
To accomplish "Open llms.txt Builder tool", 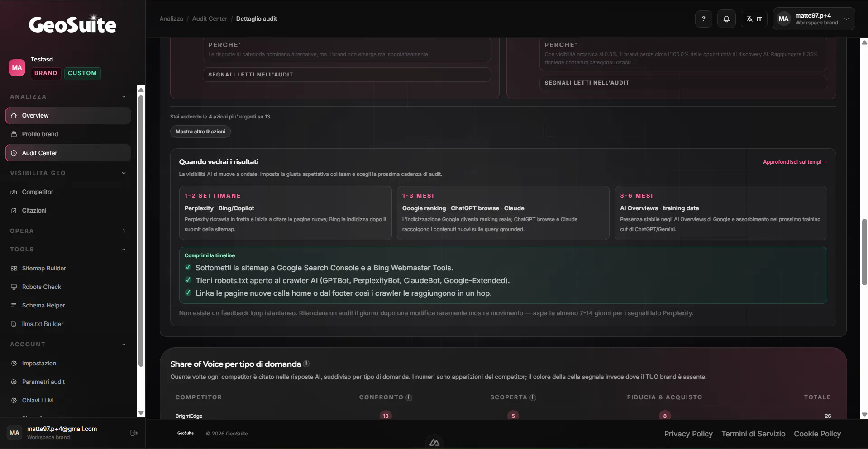I will 68,324.
